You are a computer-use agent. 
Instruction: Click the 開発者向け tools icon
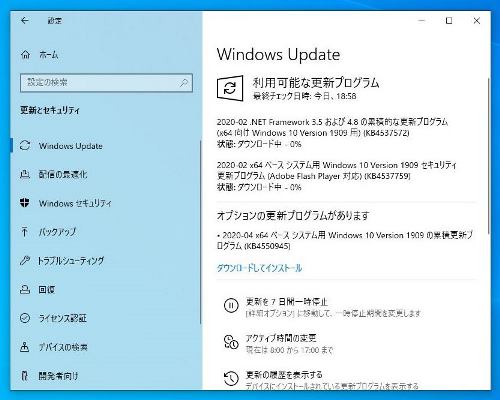25,376
